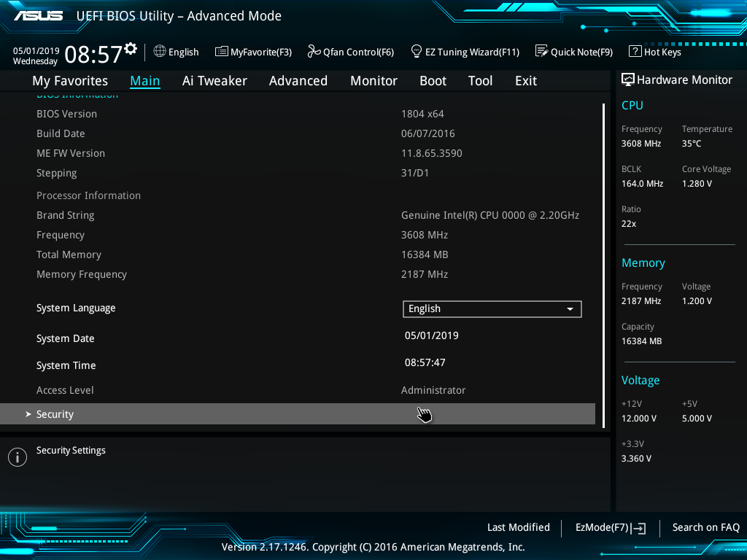
Task: Click the System Date value 05/01/2019
Action: point(432,335)
